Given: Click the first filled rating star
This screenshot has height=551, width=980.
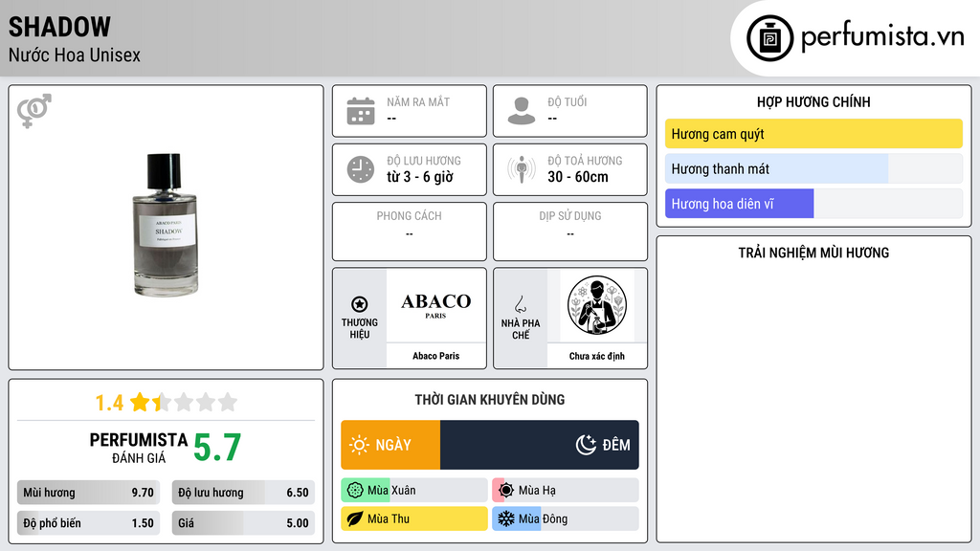Looking at the screenshot, I should tap(140, 402).
